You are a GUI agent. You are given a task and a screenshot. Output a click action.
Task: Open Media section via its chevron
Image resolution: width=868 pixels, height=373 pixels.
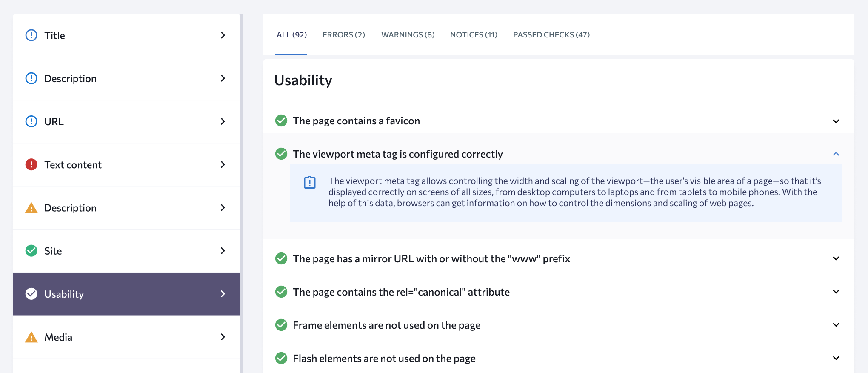click(223, 337)
